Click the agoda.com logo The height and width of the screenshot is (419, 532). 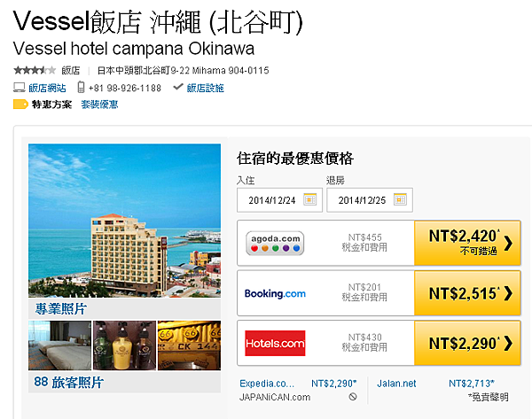[x=275, y=243]
